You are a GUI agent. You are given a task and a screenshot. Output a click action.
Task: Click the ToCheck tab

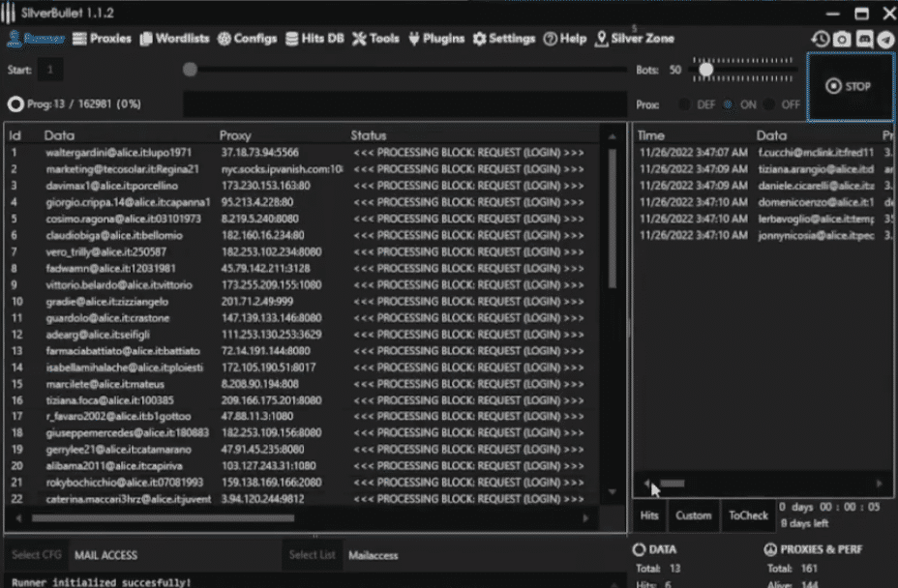[x=748, y=515]
